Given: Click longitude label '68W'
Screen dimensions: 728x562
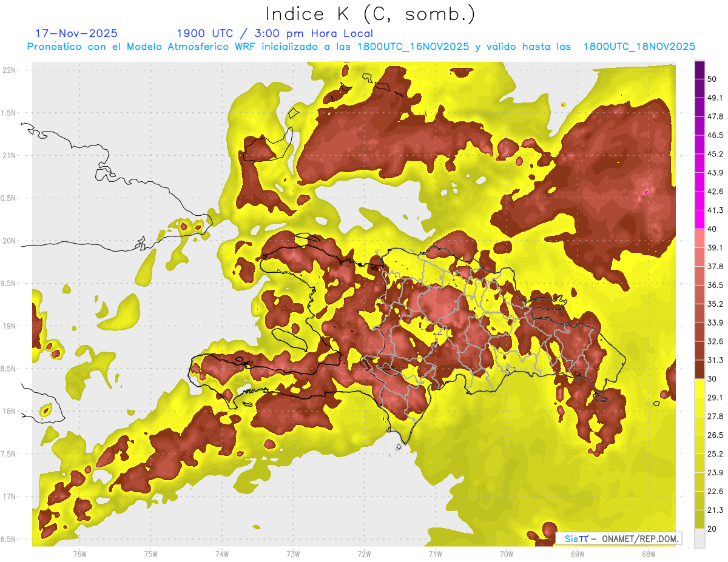Looking at the screenshot, I should click(x=648, y=554).
